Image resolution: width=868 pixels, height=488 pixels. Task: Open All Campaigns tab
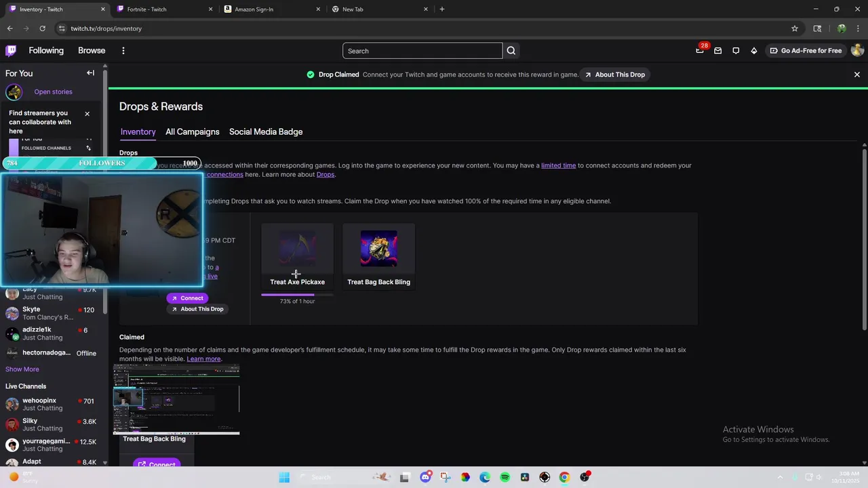point(193,132)
